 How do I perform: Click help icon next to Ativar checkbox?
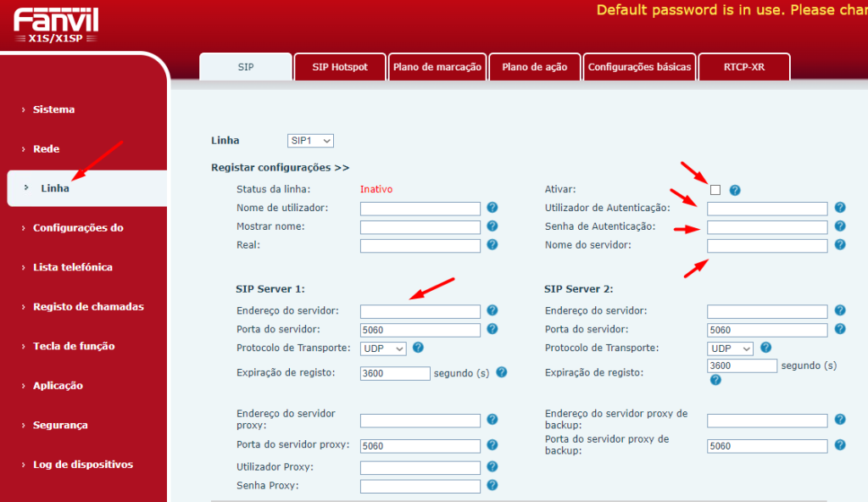[735, 190]
